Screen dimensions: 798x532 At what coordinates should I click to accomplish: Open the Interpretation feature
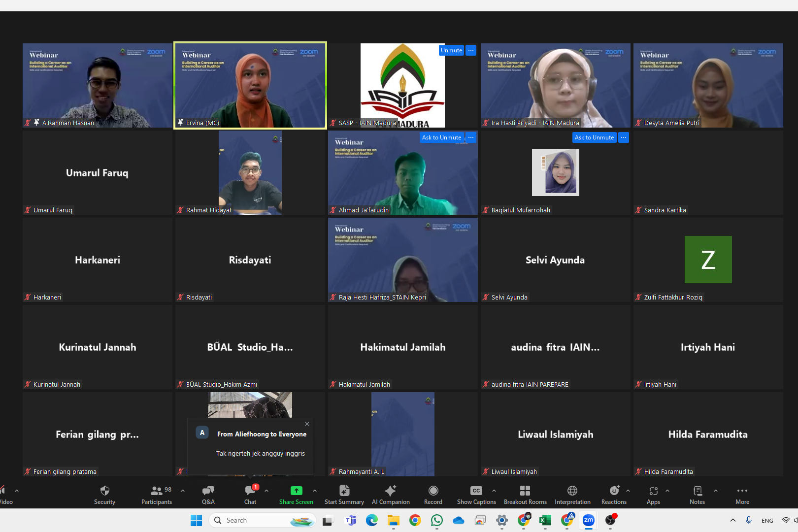click(x=572, y=494)
